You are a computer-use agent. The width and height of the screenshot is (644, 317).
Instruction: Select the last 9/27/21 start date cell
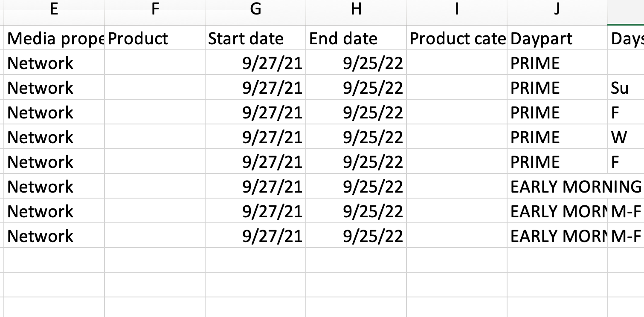point(255,236)
